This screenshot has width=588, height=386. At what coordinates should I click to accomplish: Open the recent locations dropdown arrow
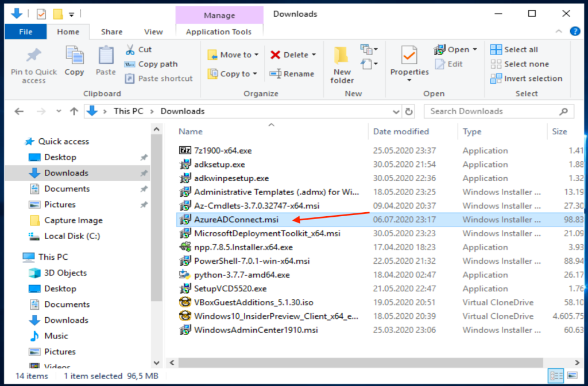click(59, 112)
